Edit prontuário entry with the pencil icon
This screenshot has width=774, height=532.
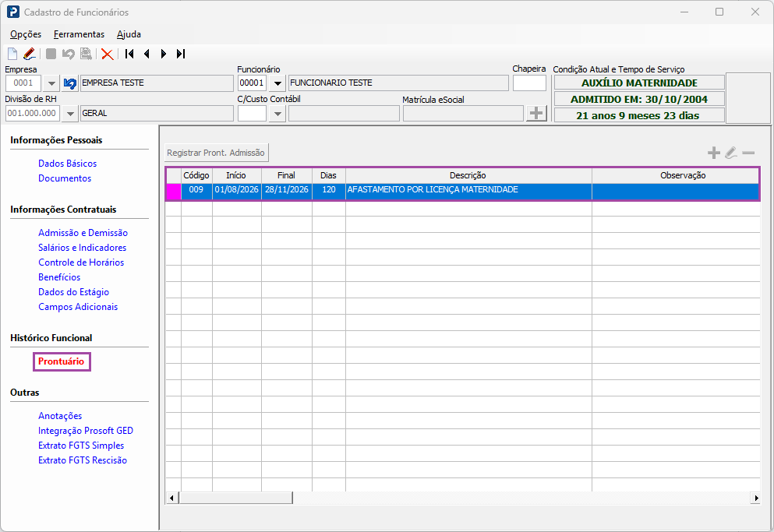click(x=731, y=153)
